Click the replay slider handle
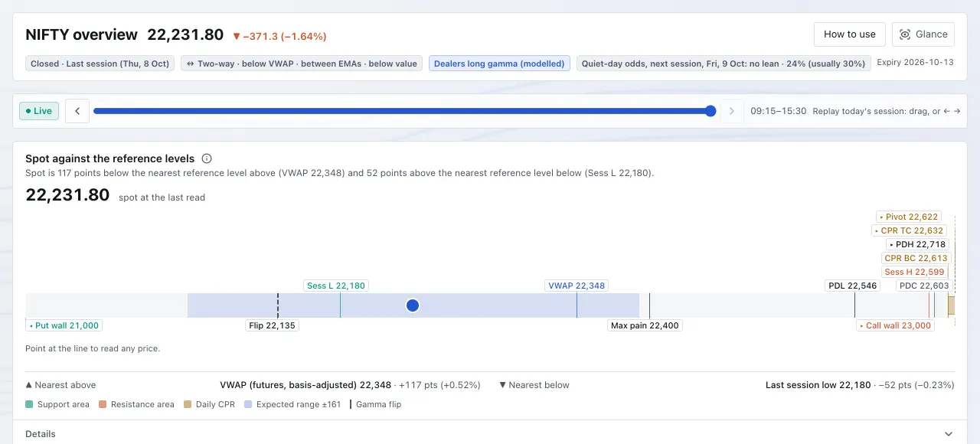 point(710,111)
